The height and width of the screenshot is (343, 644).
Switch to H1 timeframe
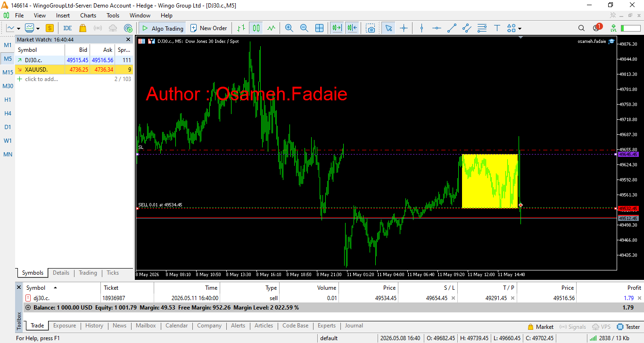click(8, 100)
